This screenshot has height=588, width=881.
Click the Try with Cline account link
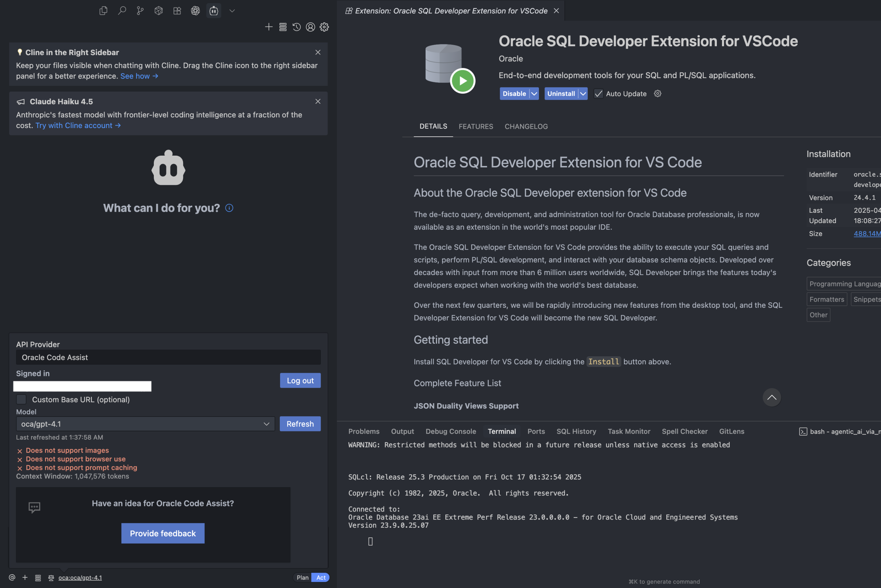point(78,125)
